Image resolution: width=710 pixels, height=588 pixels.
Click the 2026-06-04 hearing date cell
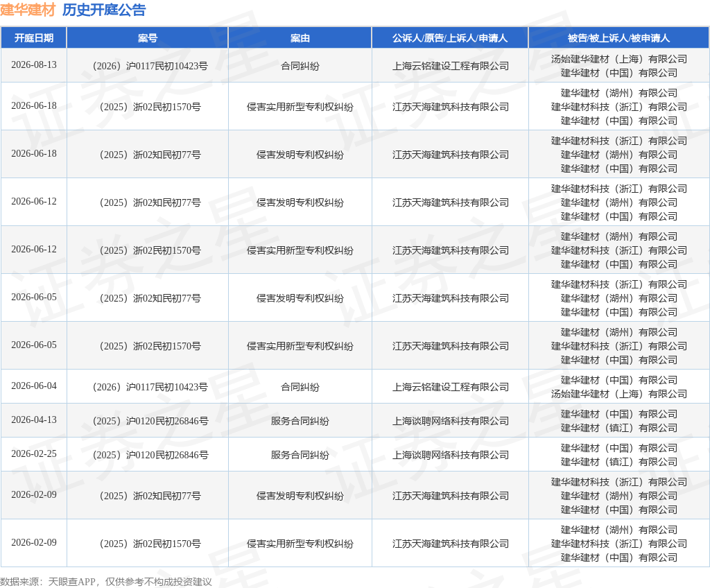pos(34,386)
